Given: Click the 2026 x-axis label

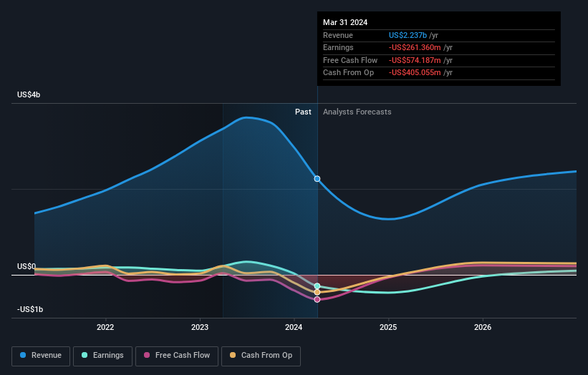Looking at the screenshot, I should pos(483,328).
